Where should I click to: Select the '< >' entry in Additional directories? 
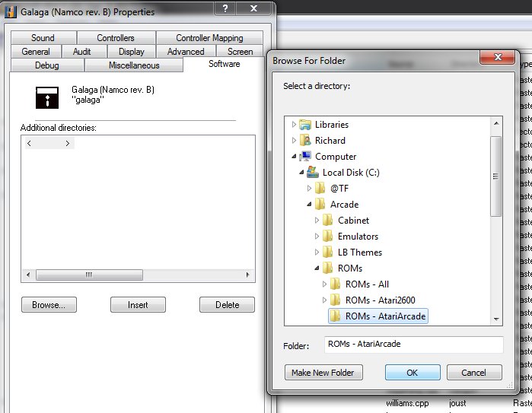click(49, 144)
